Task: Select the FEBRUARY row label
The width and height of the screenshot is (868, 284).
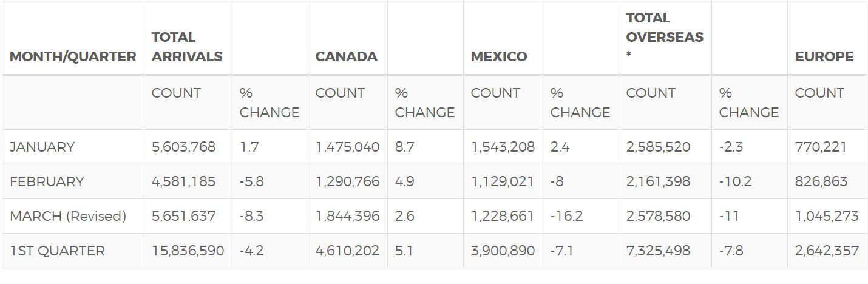Action: pos(47,181)
